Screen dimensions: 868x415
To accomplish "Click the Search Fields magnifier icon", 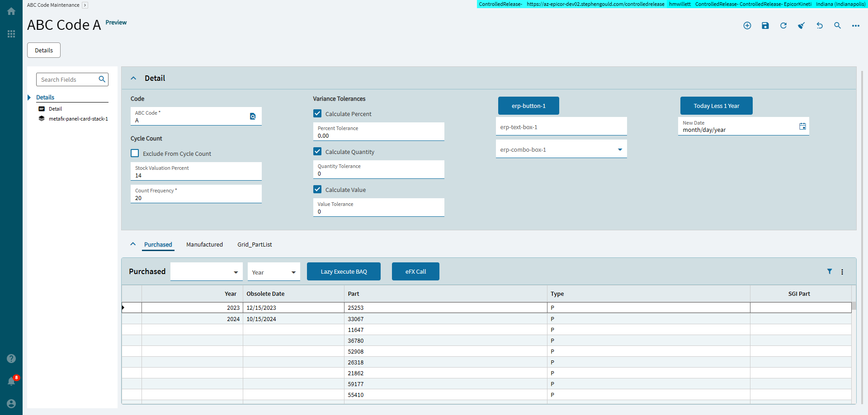I will coord(102,79).
